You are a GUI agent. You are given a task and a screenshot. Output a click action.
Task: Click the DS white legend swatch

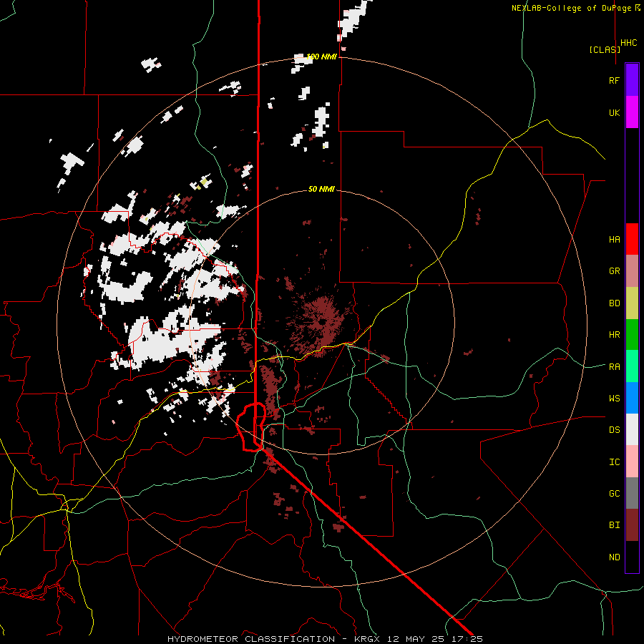(632, 429)
